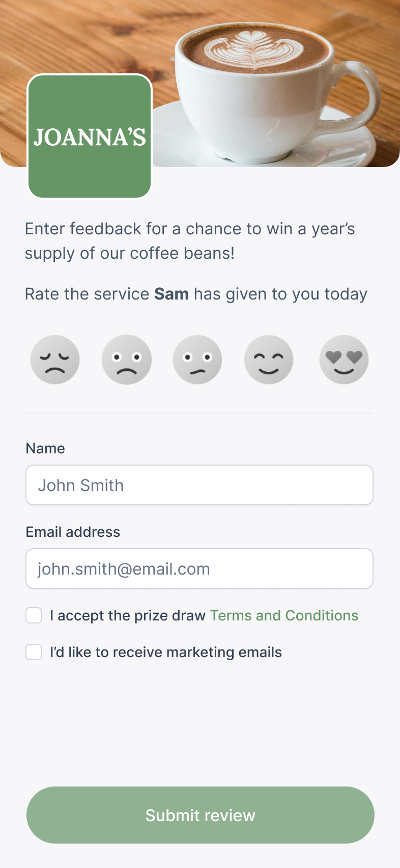
Task: Click the "Name" field label
Action: point(45,448)
